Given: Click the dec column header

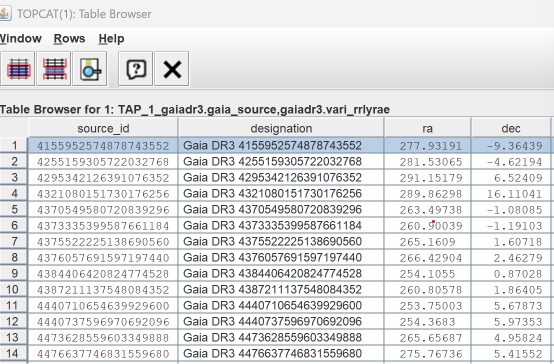Looking at the screenshot, I should [511, 128].
